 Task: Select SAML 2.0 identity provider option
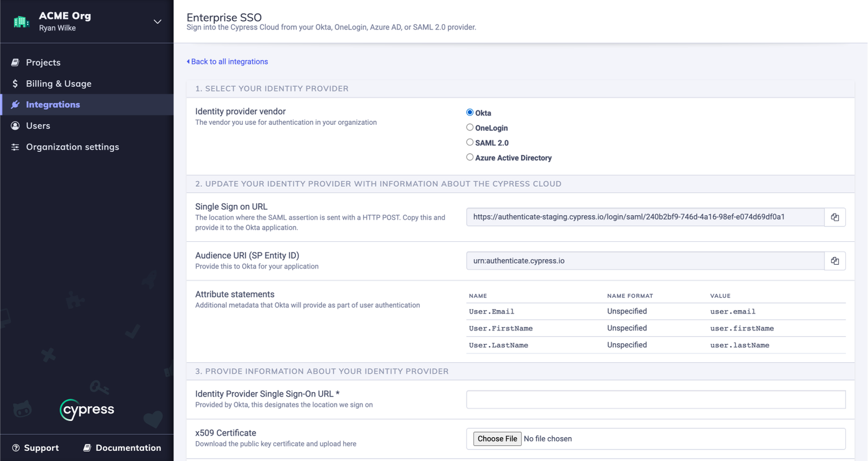coord(469,142)
